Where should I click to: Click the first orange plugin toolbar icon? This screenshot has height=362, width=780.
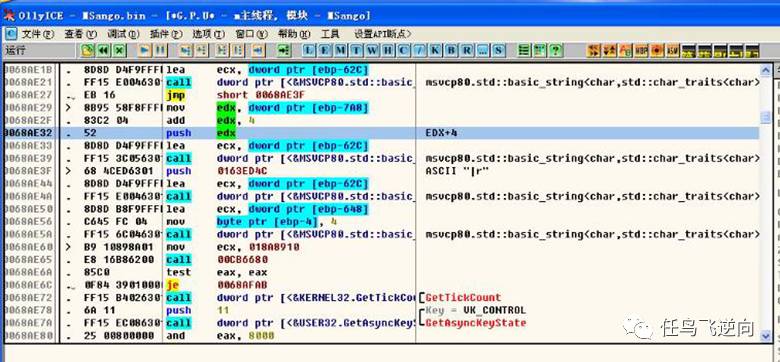593,50
